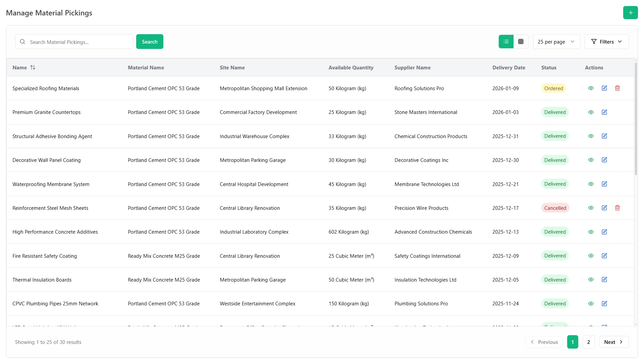Click Metropolitan Shopping Mall Extension cell
644x362 pixels.
263,88
